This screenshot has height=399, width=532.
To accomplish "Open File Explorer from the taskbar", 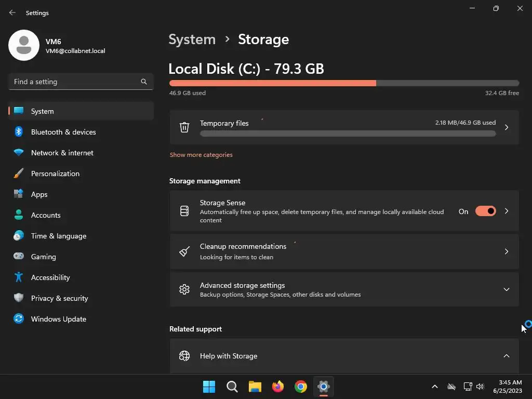I will [255, 387].
